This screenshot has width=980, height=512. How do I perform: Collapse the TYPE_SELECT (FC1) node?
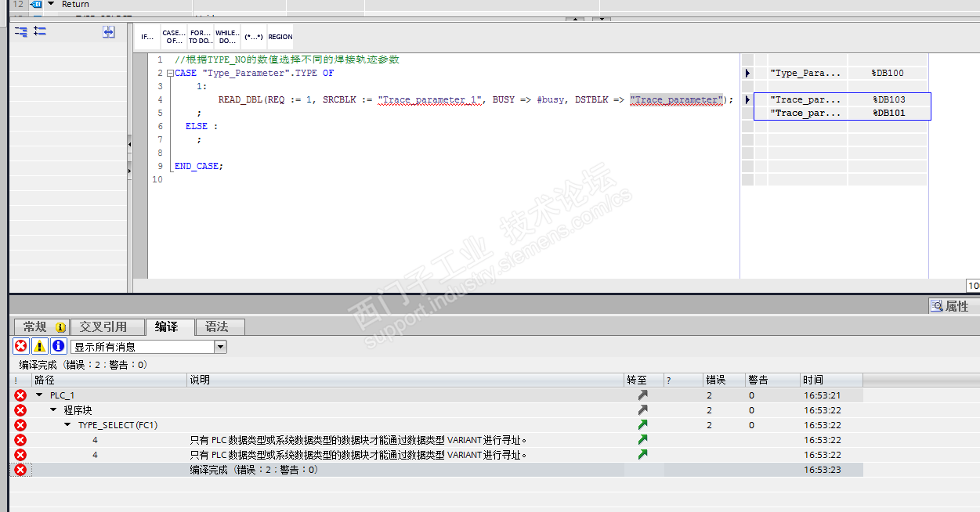(67, 424)
